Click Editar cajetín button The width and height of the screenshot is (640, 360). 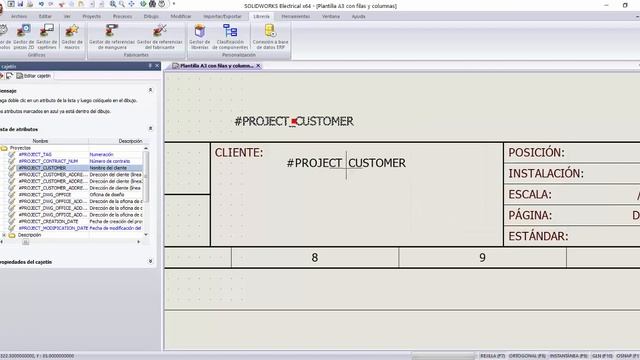tap(33, 76)
